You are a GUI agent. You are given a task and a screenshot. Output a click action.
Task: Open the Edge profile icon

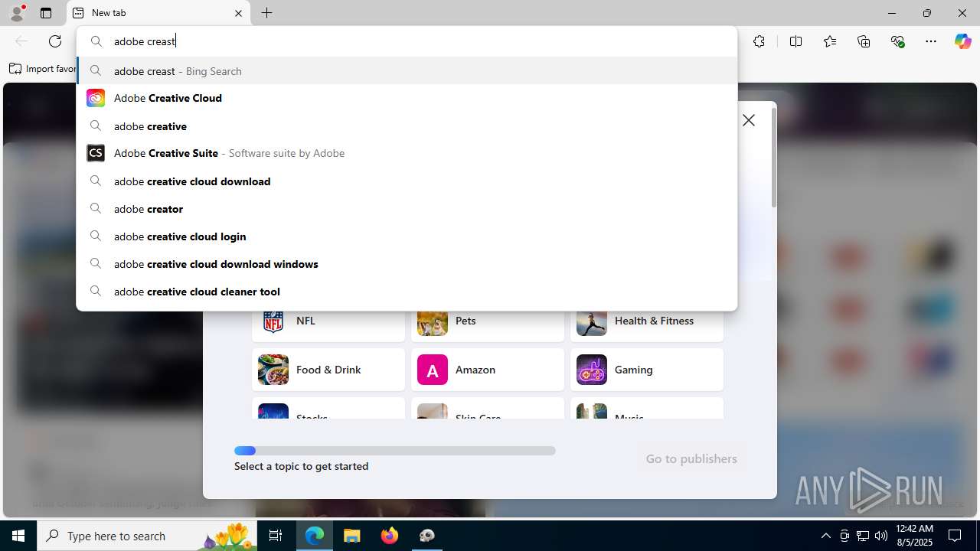point(17,13)
